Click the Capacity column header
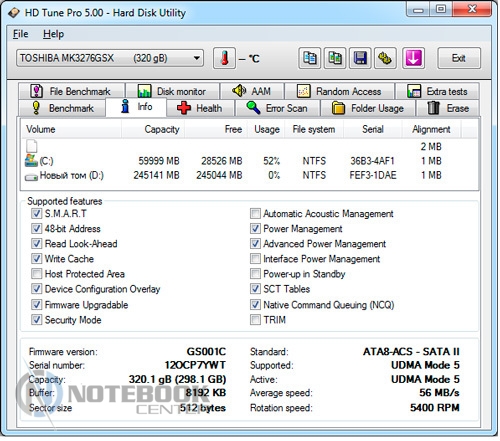This screenshot has height=441, width=500. [x=154, y=129]
